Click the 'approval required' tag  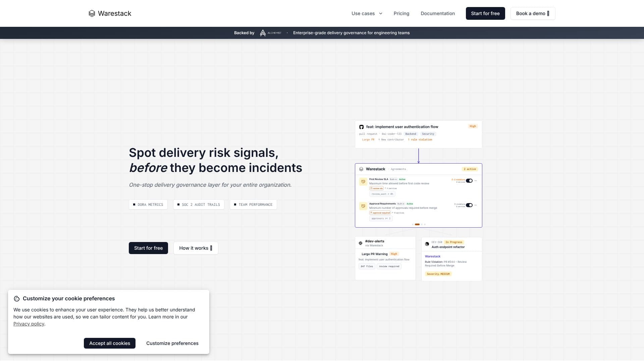[x=380, y=213]
